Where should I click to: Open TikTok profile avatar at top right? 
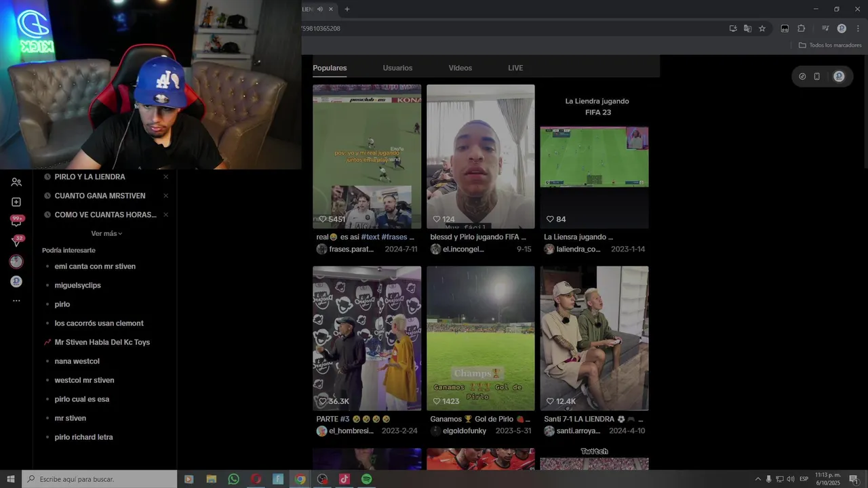click(839, 77)
